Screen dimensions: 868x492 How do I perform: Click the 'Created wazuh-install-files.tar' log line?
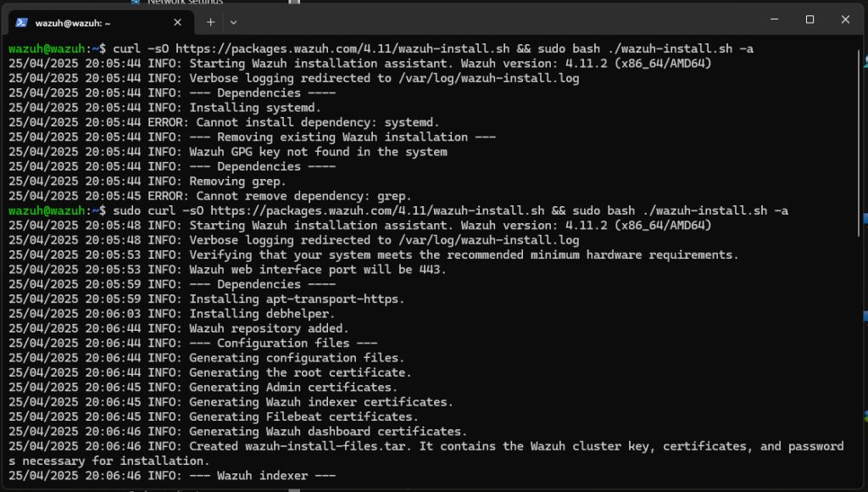tap(426, 454)
